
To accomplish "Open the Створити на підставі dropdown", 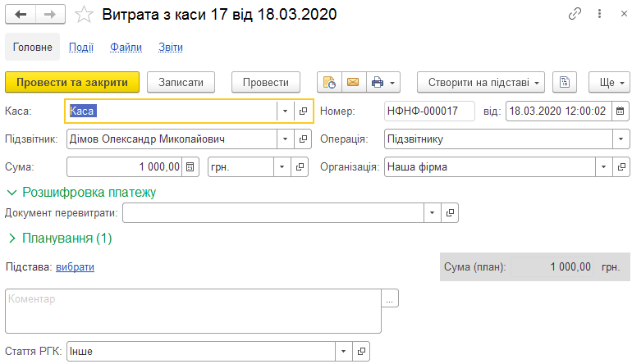I will click(x=481, y=82).
